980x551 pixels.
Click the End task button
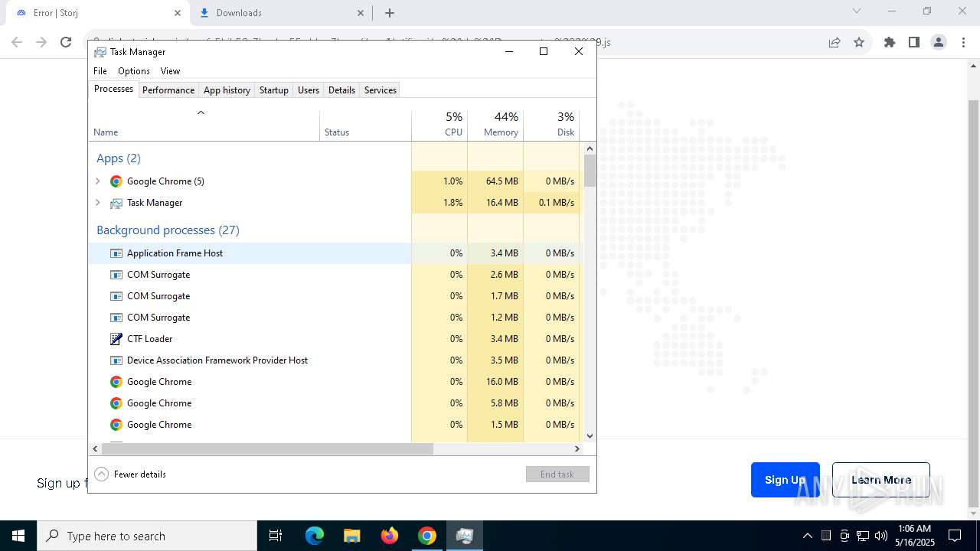pyautogui.click(x=557, y=474)
